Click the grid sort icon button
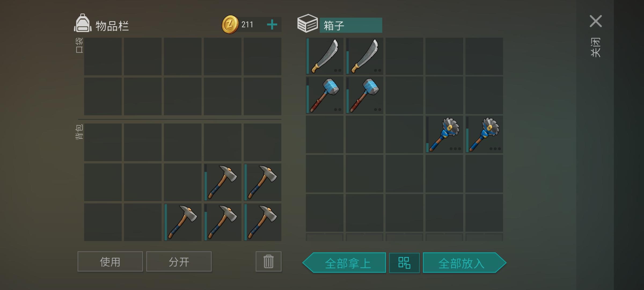644x290 pixels. [404, 263]
